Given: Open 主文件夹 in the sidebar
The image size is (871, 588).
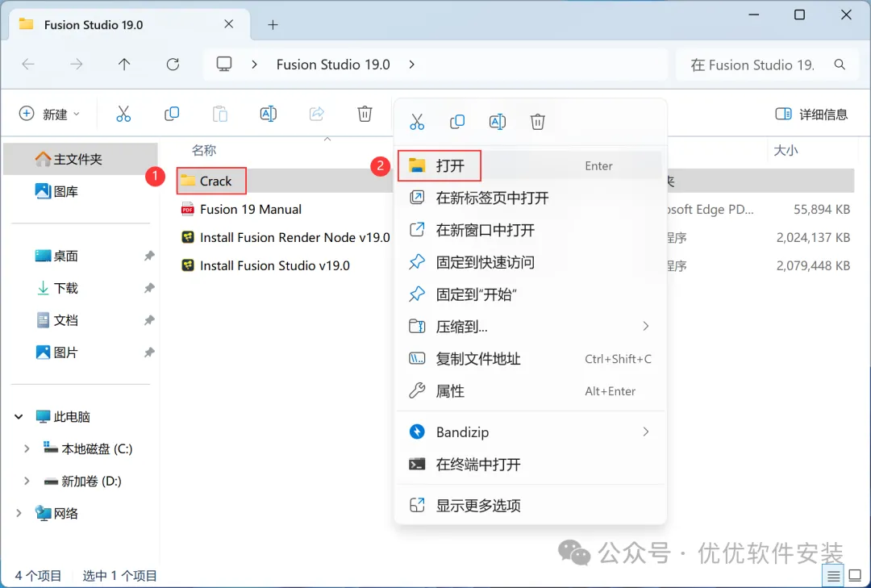Looking at the screenshot, I should click(x=80, y=159).
